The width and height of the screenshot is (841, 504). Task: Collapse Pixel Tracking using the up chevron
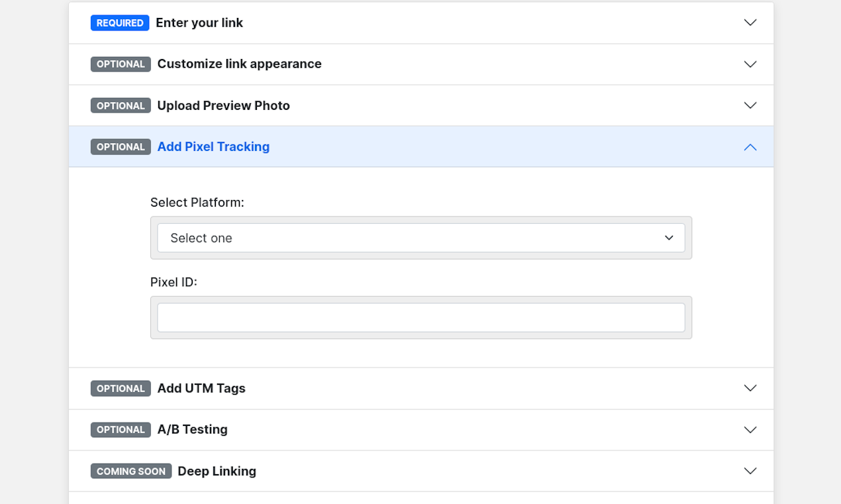[x=750, y=147]
